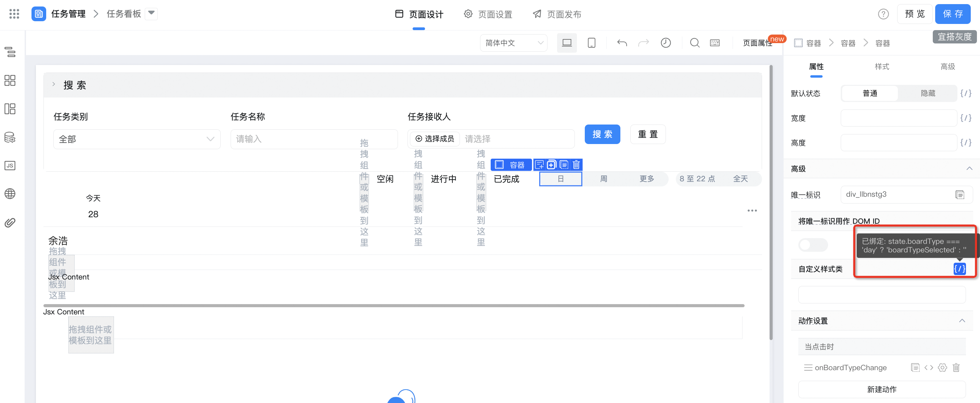The height and width of the screenshot is (403, 980).
Task: Delete the onBoardTypeChange action
Action: 956,368
